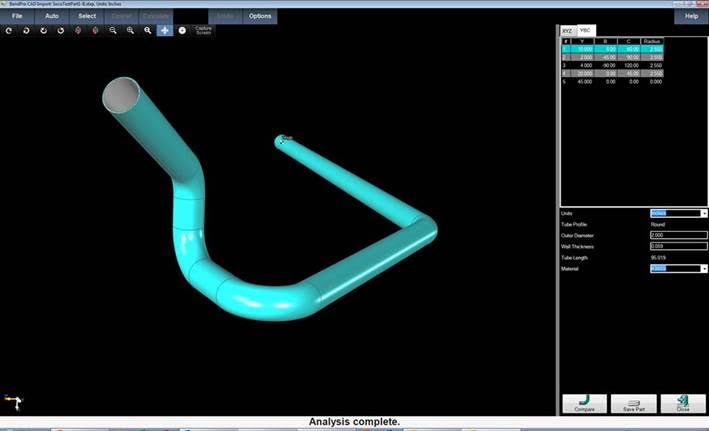Click the first red rotation icon
Viewport: 709px width, 431px height.
[x=78, y=30]
